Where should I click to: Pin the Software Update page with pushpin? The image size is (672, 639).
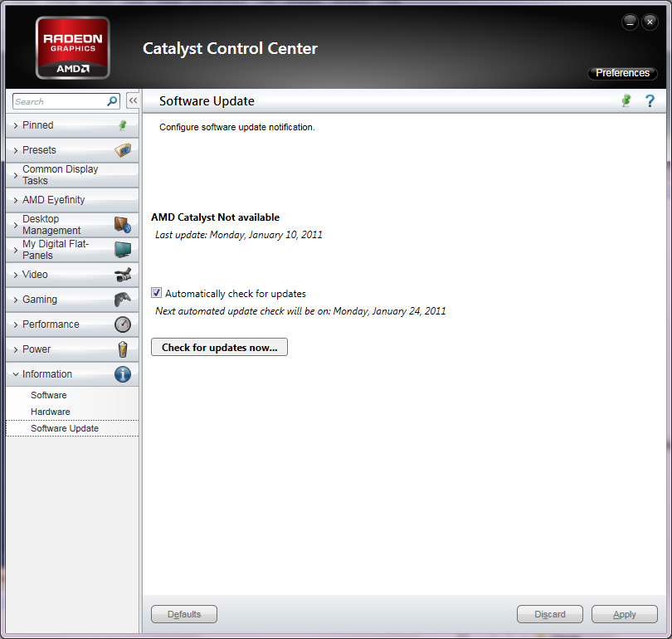click(626, 100)
